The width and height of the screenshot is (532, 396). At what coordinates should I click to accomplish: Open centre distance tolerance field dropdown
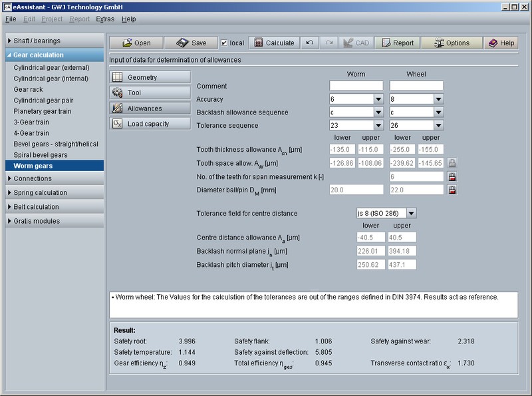(x=411, y=214)
